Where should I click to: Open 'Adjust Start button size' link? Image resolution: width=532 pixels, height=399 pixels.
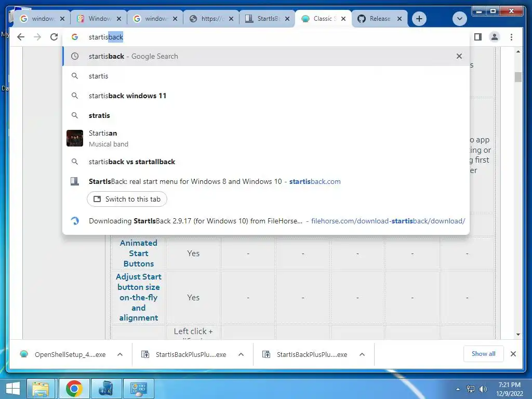point(138,297)
